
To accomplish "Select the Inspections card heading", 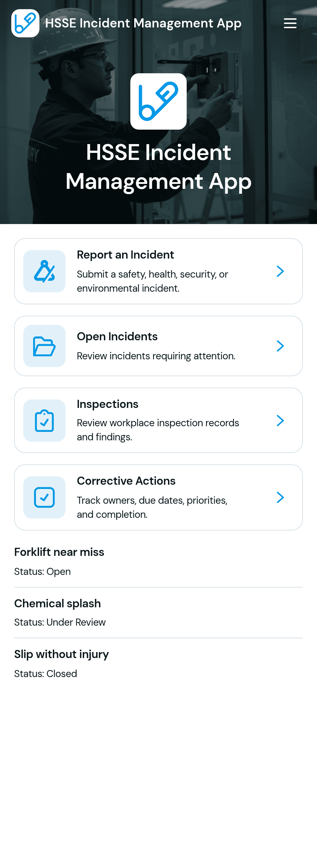I will click(107, 404).
